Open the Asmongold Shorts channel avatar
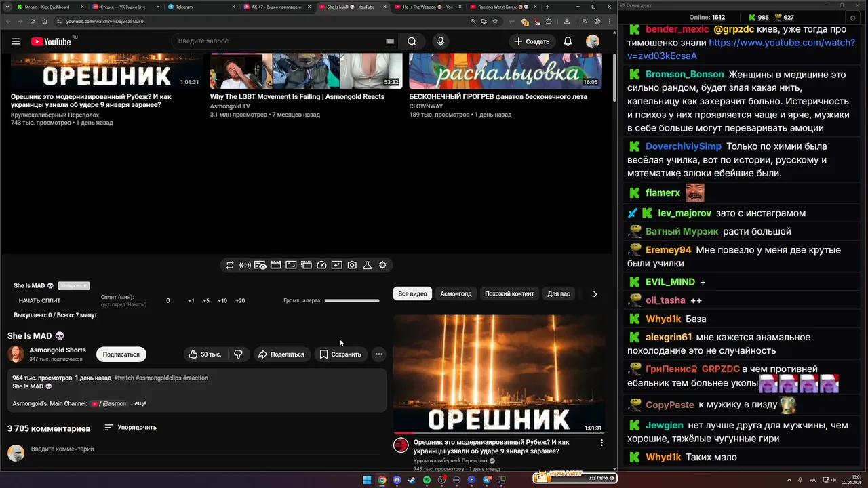 click(16, 354)
